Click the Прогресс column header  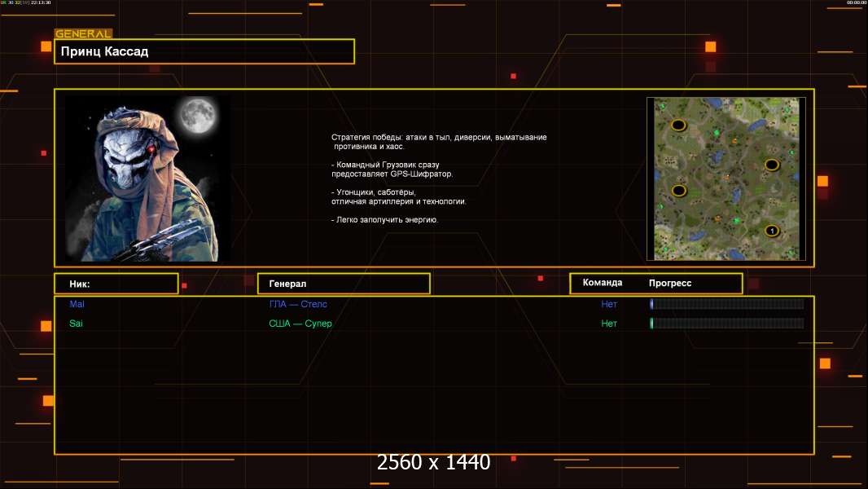(x=670, y=283)
